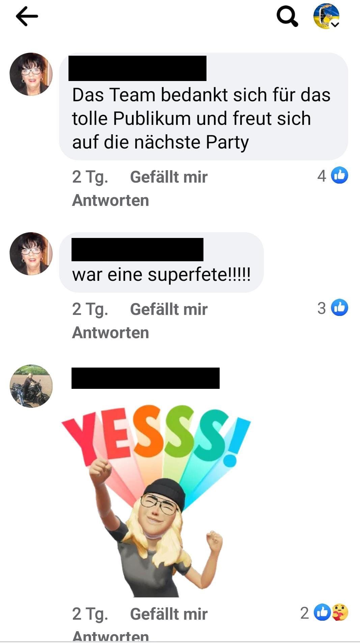The width and height of the screenshot is (360, 644).
Task: Open profile switcher avatar with chevron
Action: pos(326,17)
